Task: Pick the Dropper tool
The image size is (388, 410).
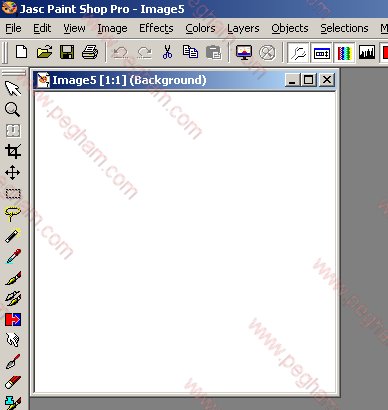Action: tap(13, 256)
